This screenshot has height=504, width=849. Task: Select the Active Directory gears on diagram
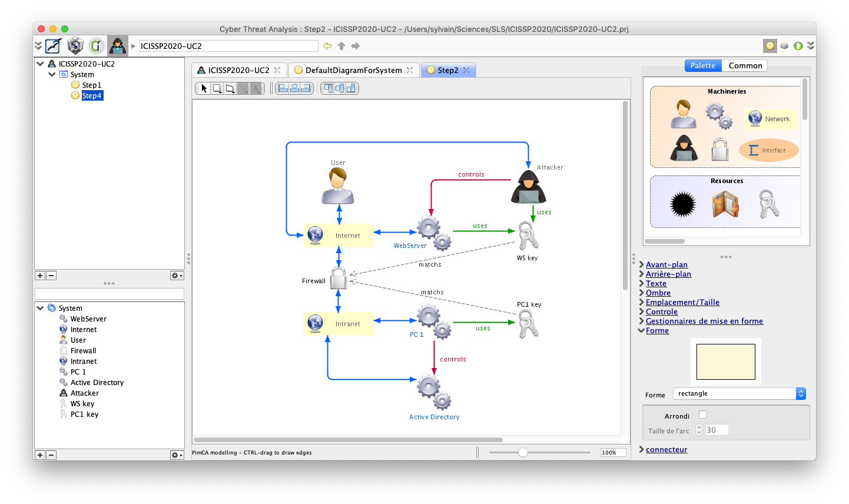[x=434, y=393]
